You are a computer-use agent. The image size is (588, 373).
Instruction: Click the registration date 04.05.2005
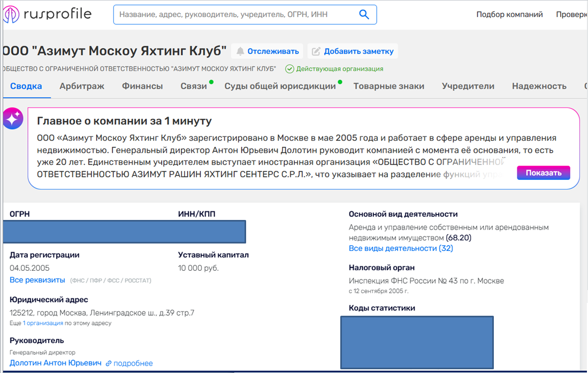point(29,268)
